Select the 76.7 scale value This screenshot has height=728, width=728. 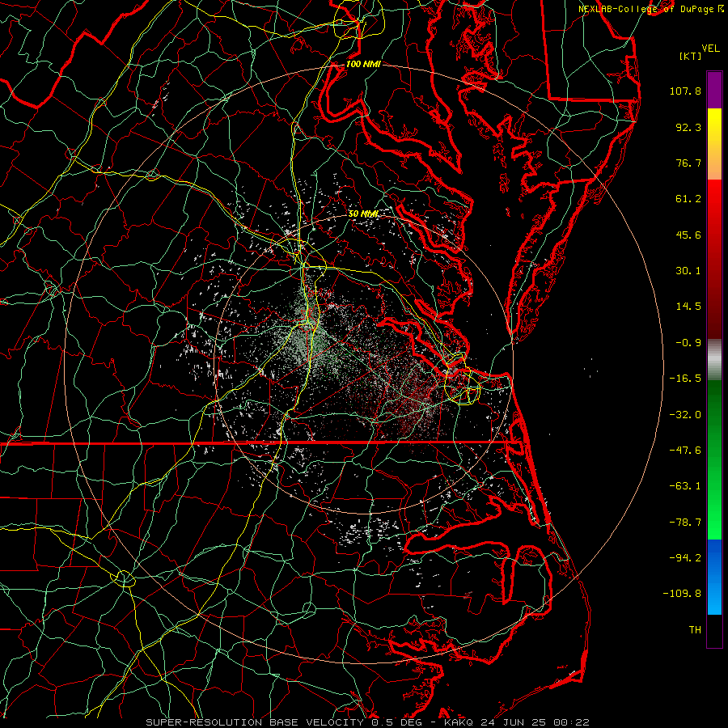click(688, 163)
